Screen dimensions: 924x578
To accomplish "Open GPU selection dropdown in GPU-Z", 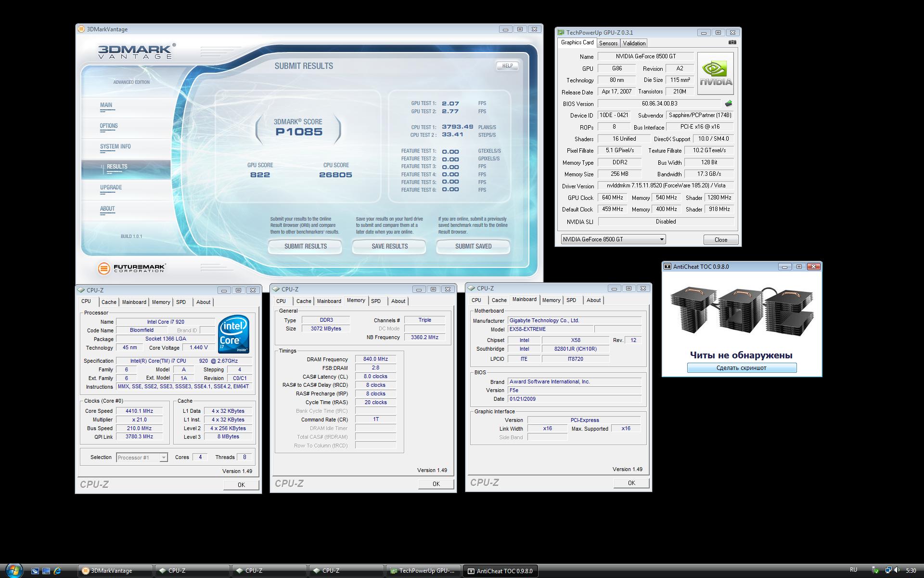I will (x=662, y=239).
